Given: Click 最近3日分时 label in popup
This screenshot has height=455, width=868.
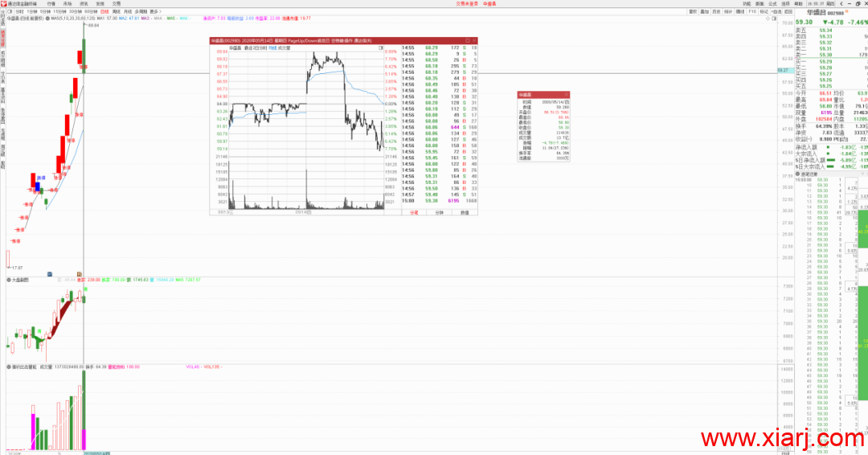Looking at the screenshot, I should 256,48.
